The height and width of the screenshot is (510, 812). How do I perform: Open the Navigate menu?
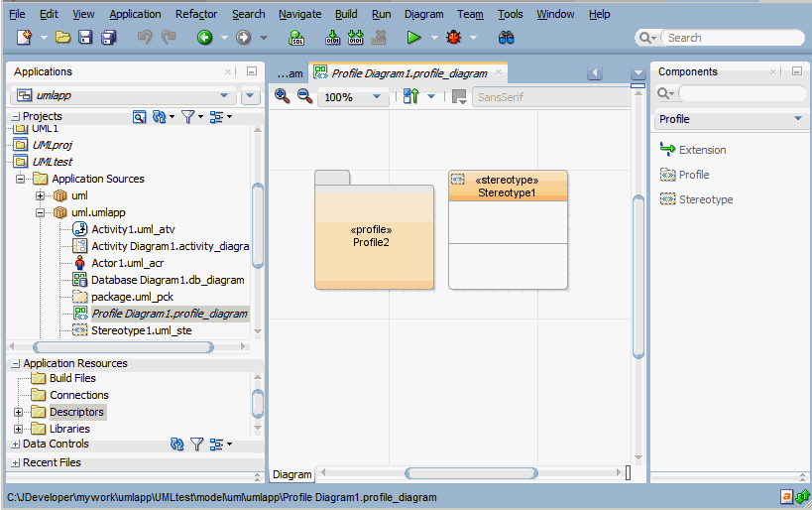(299, 14)
